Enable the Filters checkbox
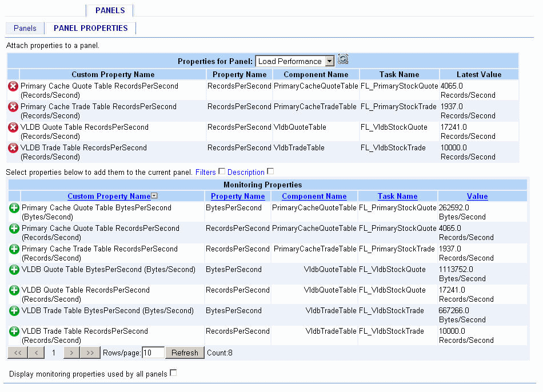Screen dimensions: 543x392 [x=222, y=171]
